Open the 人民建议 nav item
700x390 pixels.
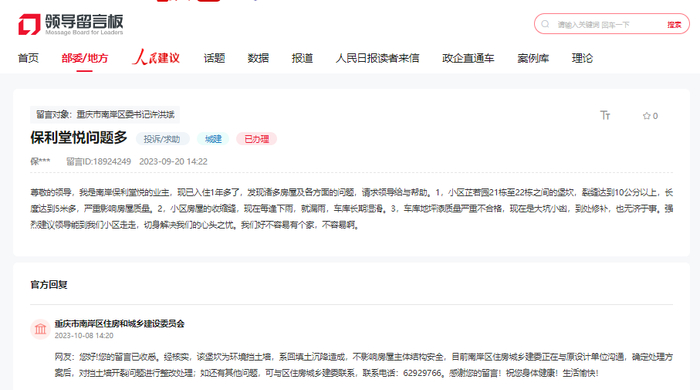pos(156,58)
